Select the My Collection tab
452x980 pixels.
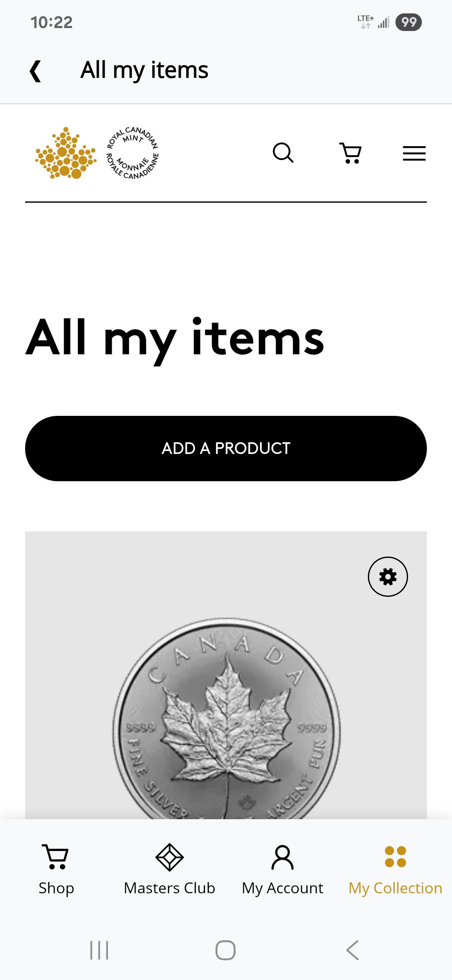coord(395,888)
